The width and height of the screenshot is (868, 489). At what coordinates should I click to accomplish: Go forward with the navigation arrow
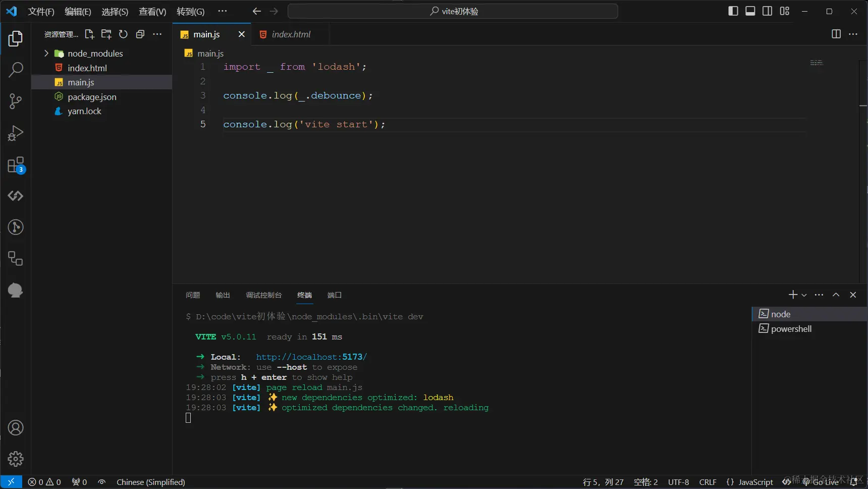pyautogui.click(x=274, y=11)
